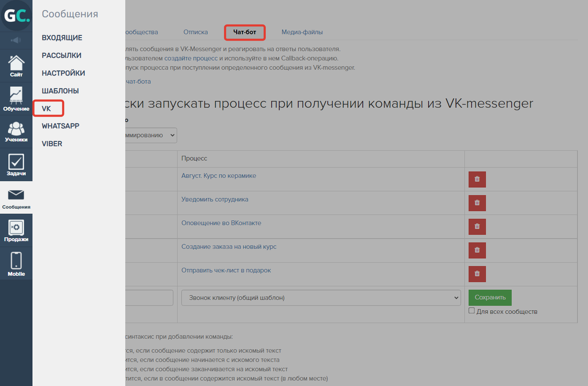Open the Задачи sidebar icon
This screenshot has width=588, height=386.
click(16, 165)
